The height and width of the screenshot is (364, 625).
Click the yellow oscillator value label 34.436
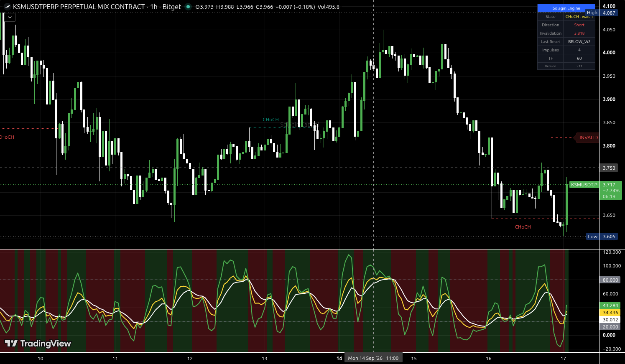tap(610, 313)
